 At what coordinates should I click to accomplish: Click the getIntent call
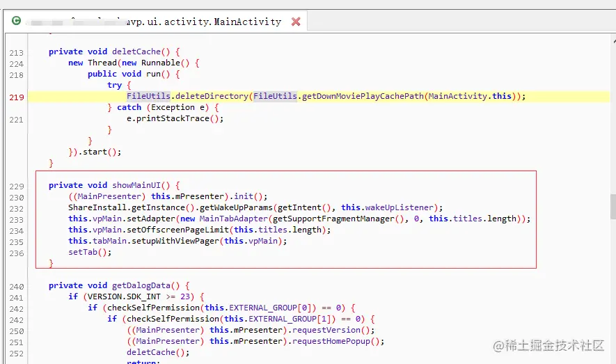click(299, 207)
